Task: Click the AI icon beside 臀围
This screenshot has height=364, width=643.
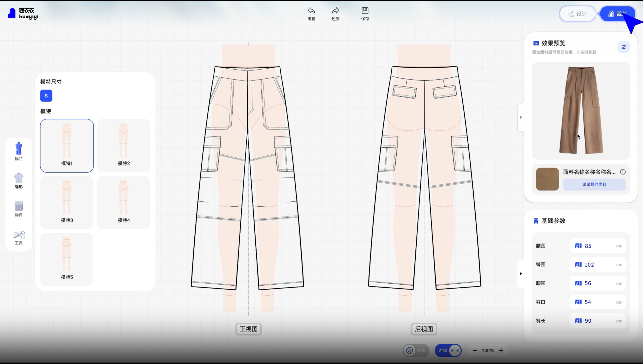Action: (x=578, y=265)
